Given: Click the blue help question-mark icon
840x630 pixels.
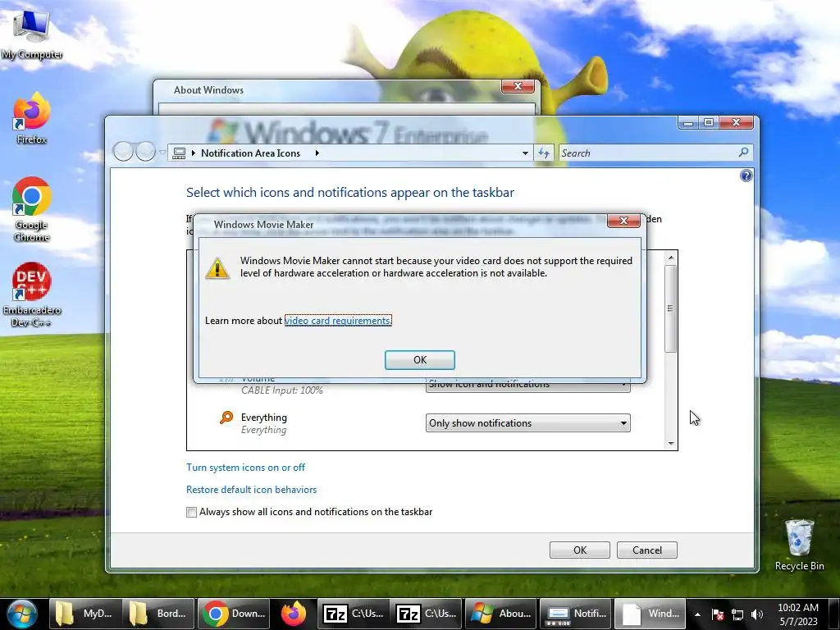Looking at the screenshot, I should coord(746,176).
